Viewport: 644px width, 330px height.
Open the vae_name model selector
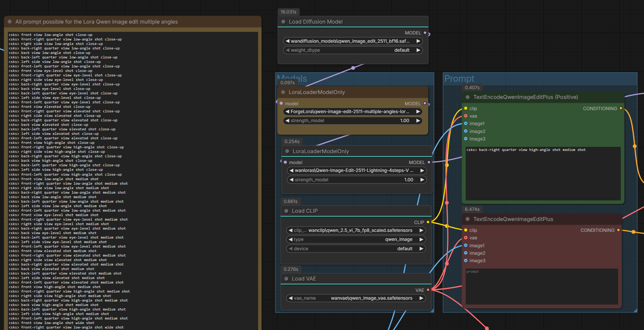(x=356, y=298)
